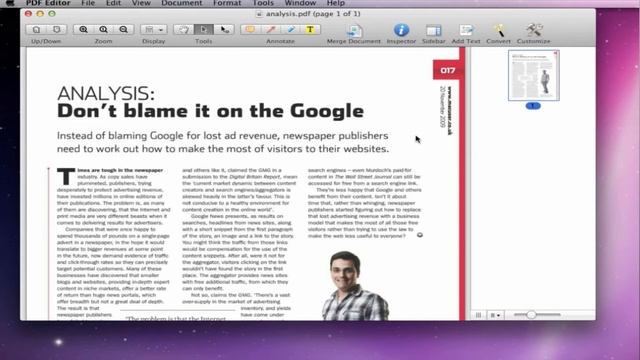Click the Add Text tool
This screenshot has width=640, height=360.
466,31
